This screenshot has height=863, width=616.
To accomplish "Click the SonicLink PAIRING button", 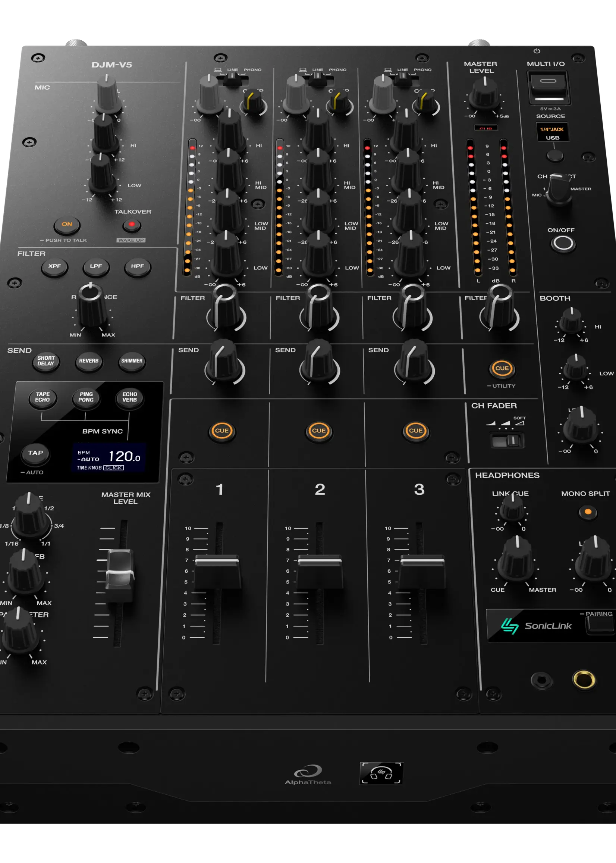I will point(600,625).
